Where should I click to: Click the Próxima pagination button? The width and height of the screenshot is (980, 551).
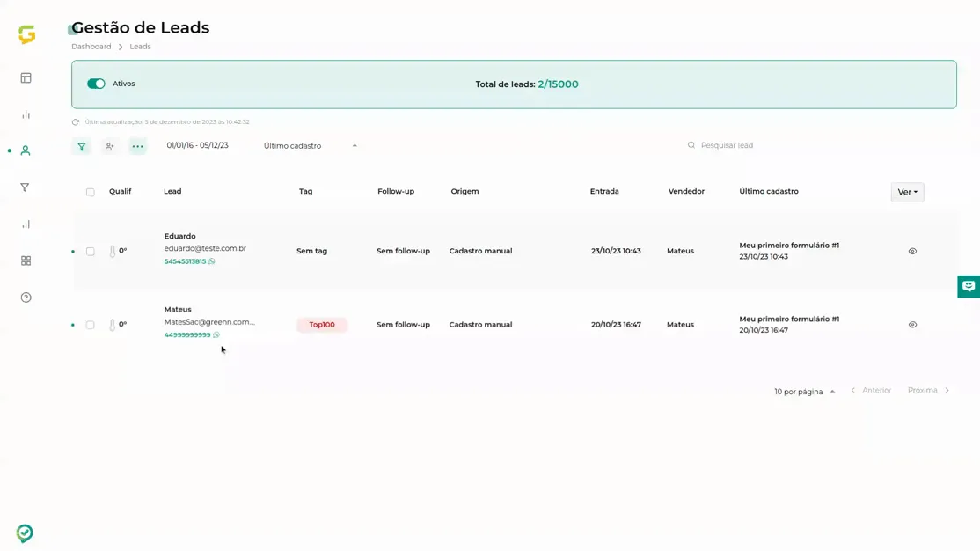(x=929, y=390)
